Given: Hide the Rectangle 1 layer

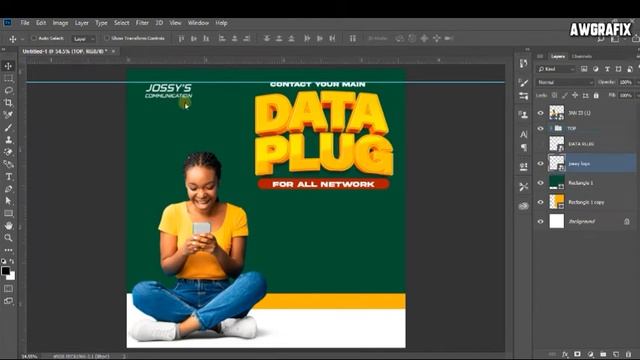Looking at the screenshot, I should (540, 183).
